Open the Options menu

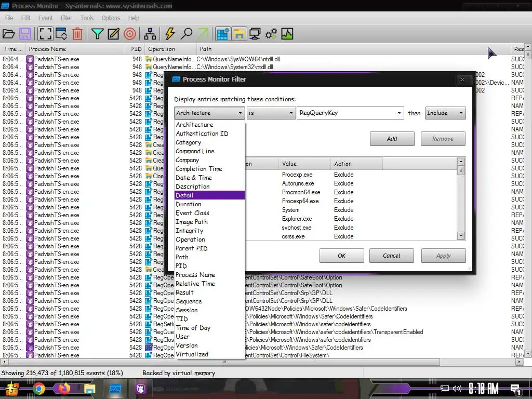111,18
